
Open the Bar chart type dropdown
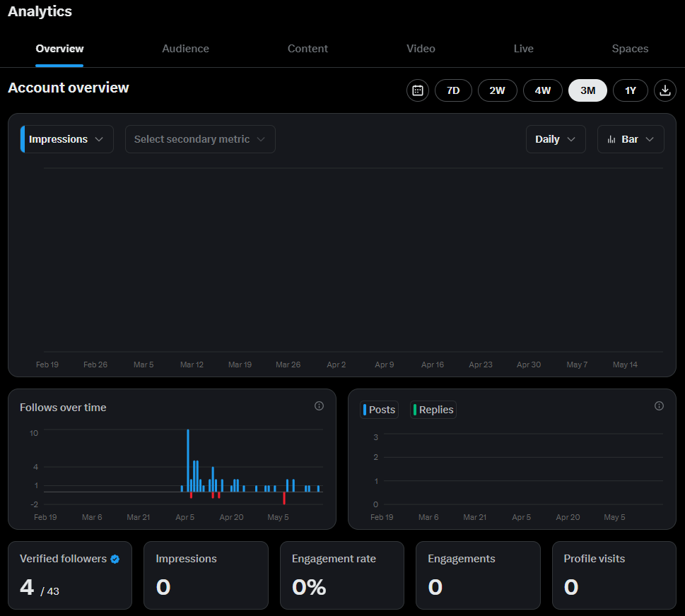click(631, 139)
